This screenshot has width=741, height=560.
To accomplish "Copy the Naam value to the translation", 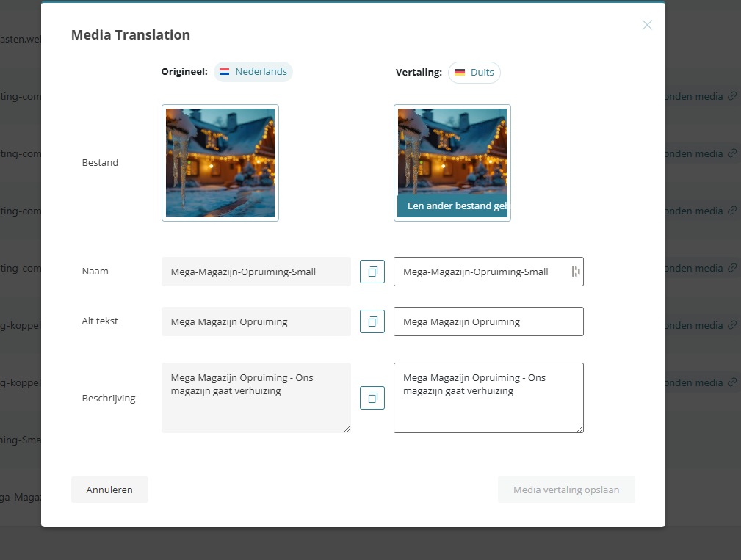I will 372,272.
